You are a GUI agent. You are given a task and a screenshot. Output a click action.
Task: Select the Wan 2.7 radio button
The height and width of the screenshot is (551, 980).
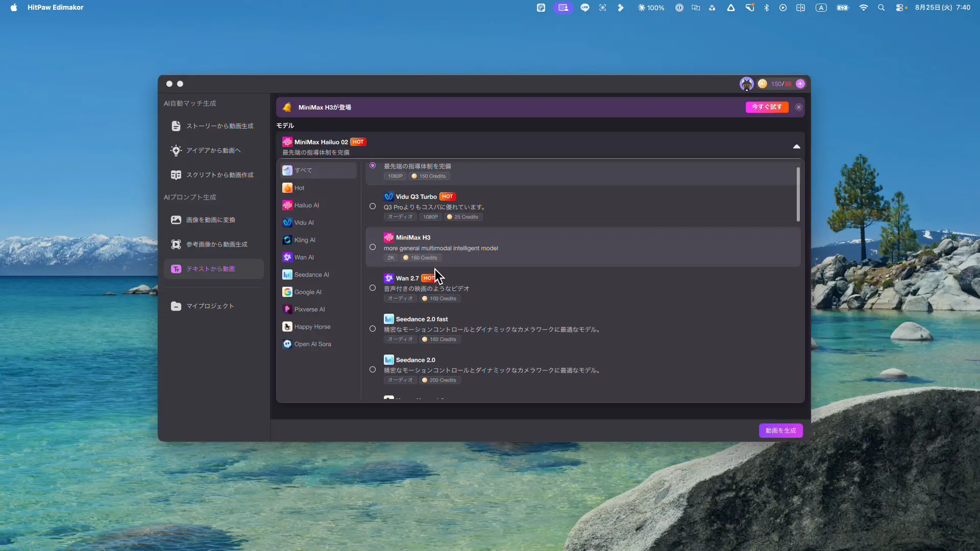[x=373, y=288]
